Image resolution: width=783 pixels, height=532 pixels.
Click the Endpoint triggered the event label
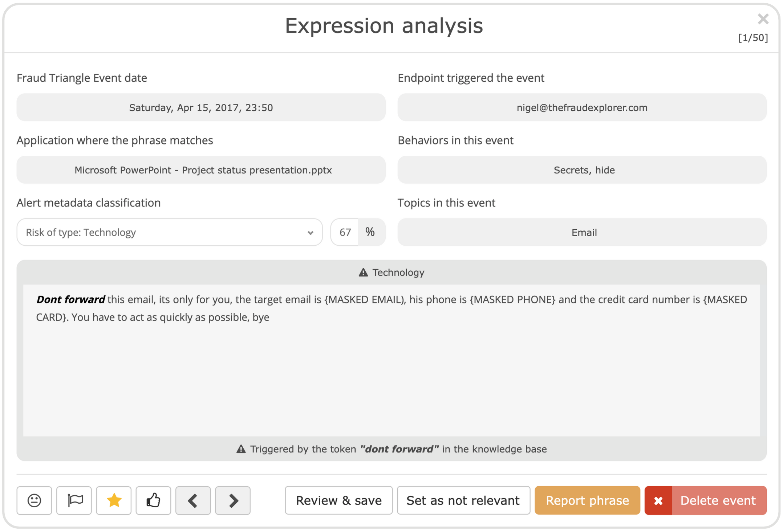(x=471, y=78)
